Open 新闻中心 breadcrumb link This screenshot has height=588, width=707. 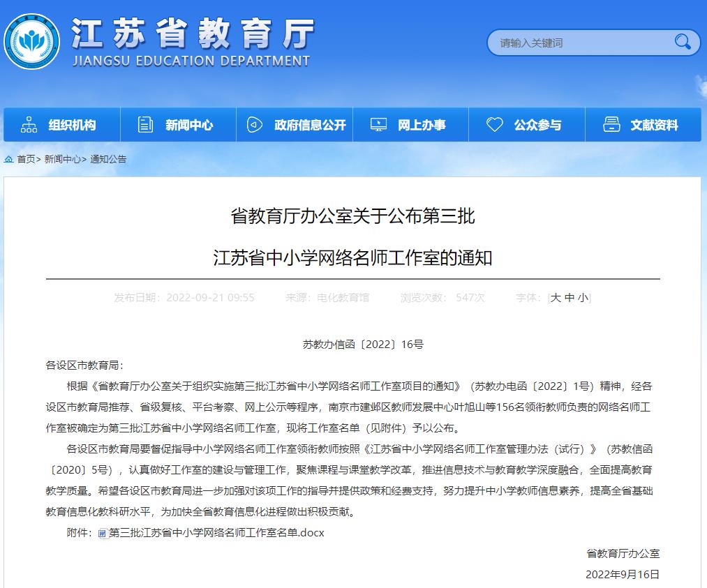pos(62,159)
